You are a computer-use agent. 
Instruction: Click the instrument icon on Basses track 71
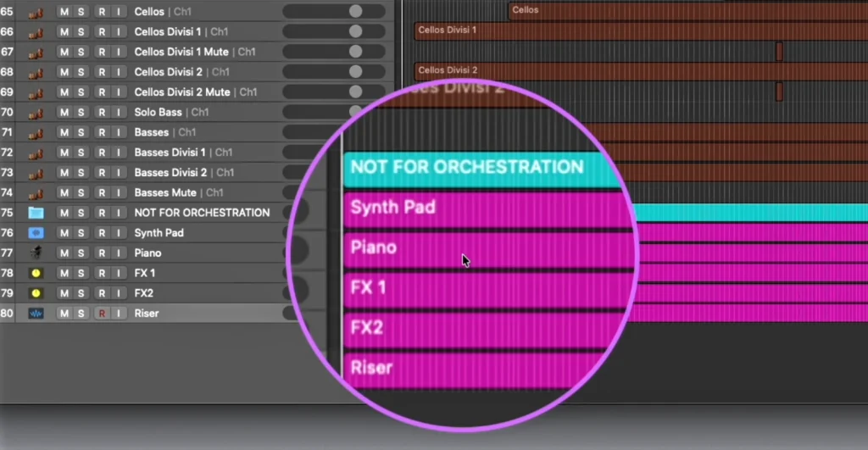coord(36,132)
